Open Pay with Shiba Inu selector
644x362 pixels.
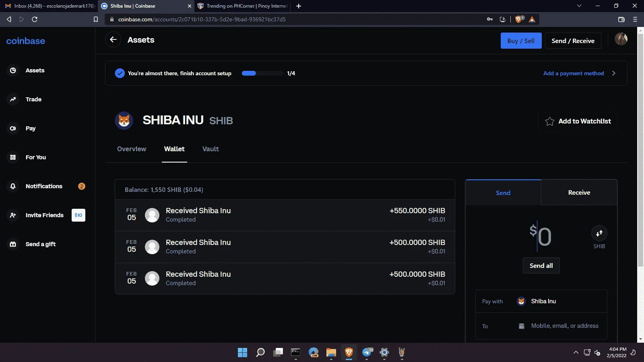coord(541,301)
